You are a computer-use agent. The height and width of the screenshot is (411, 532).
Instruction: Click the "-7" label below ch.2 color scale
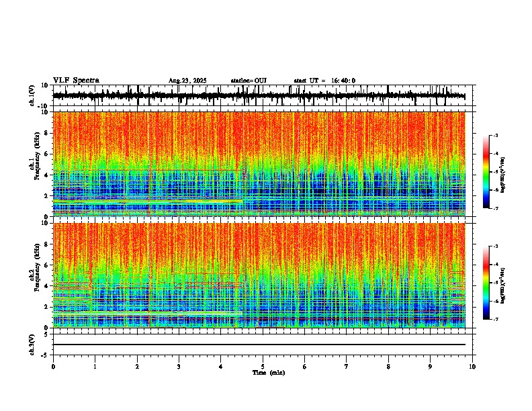pyautogui.click(x=495, y=319)
